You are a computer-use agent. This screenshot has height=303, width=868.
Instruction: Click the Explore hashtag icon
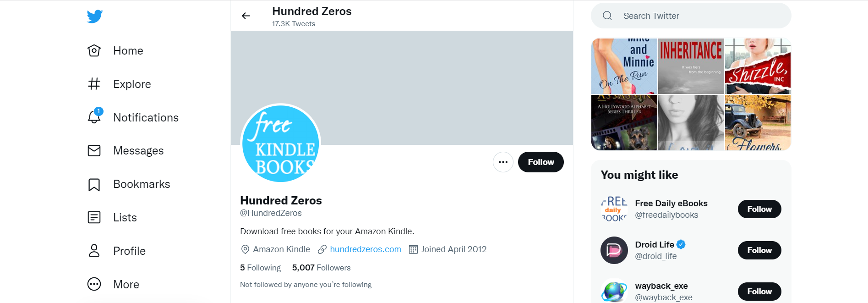(x=94, y=84)
